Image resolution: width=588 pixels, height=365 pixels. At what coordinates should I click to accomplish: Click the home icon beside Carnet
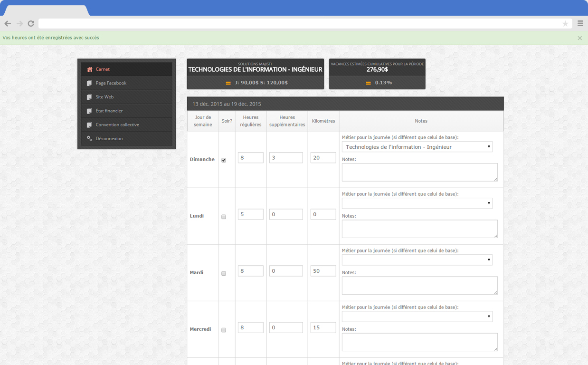(x=89, y=69)
